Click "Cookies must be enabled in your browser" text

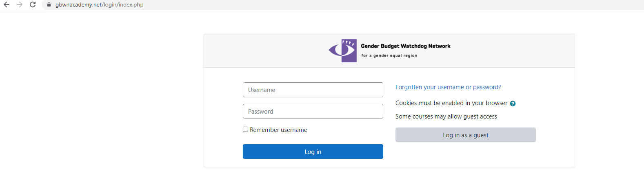coord(451,103)
